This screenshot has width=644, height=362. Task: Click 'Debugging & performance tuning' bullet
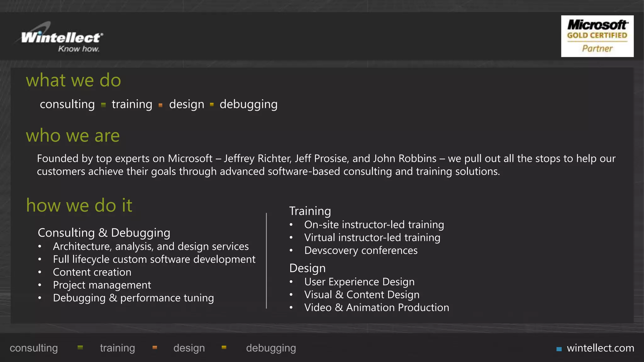coord(133,298)
